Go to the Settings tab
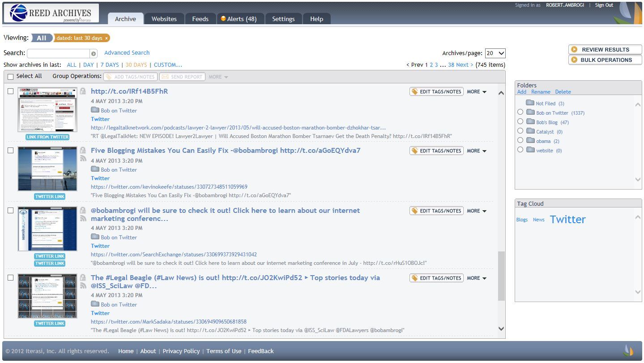Screen dimensions: 644x363 pyautogui.click(x=283, y=19)
